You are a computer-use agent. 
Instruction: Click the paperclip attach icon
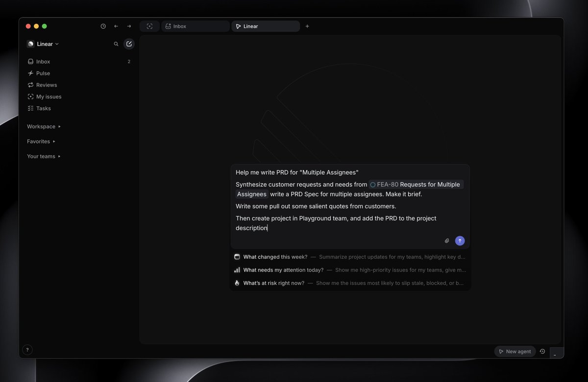coord(447,241)
